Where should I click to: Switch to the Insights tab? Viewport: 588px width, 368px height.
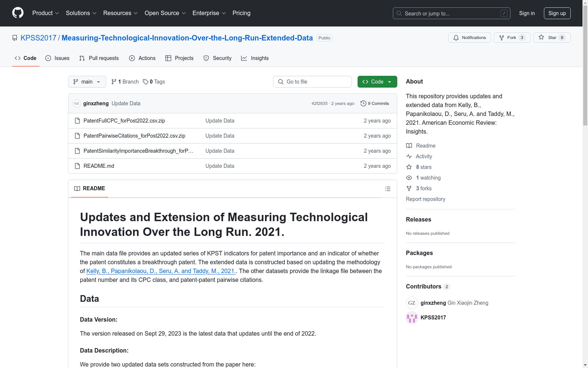tap(255, 58)
